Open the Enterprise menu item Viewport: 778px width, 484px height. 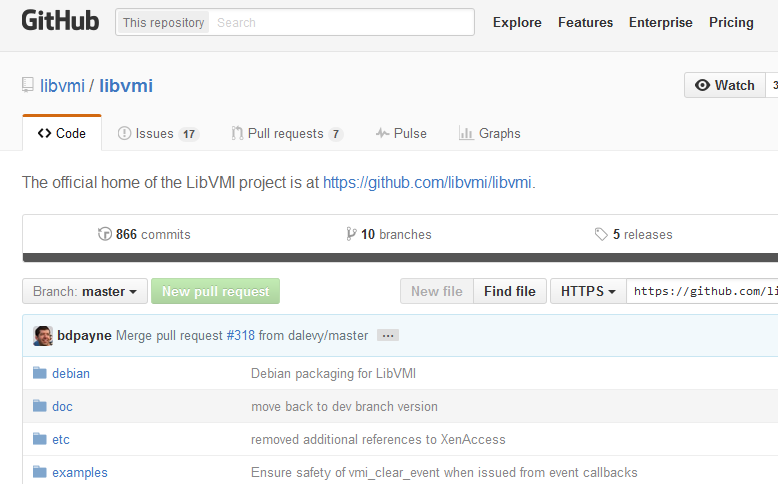pyautogui.click(x=660, y=22)
